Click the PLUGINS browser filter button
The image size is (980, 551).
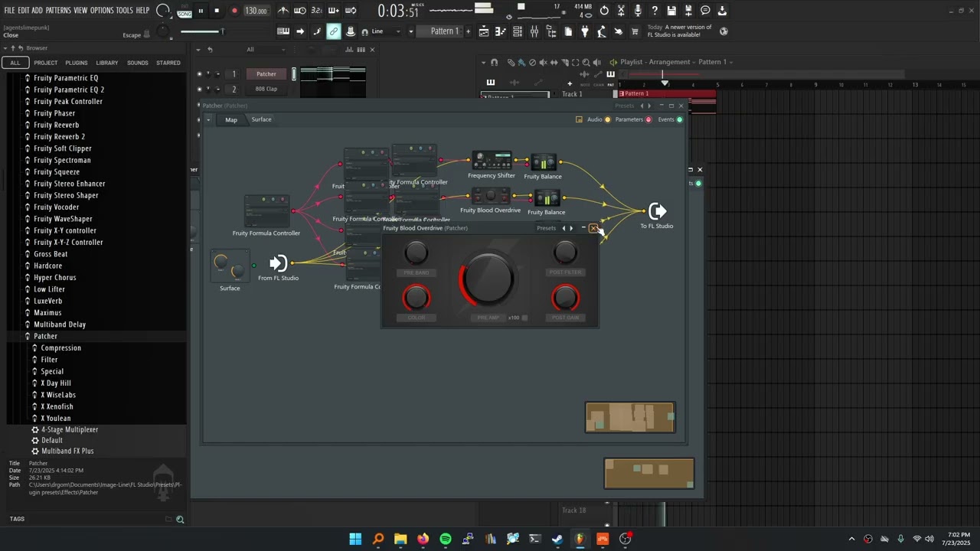pyautogui.click(x=76, y=63)
